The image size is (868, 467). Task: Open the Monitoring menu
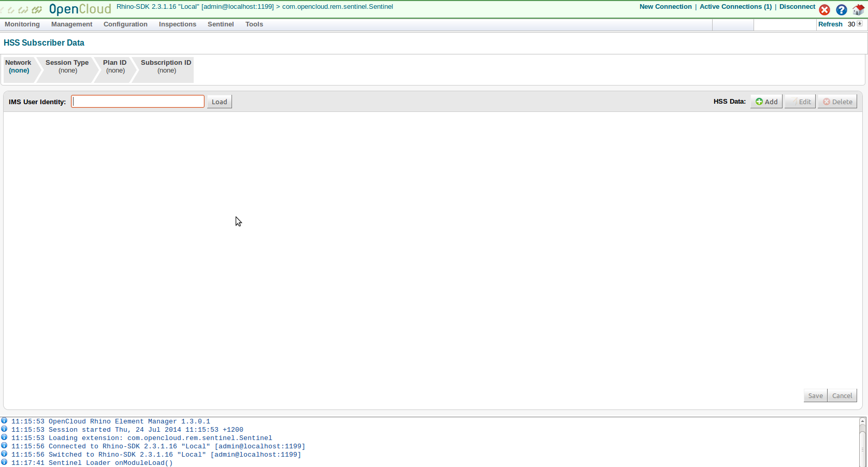point(22,24)
